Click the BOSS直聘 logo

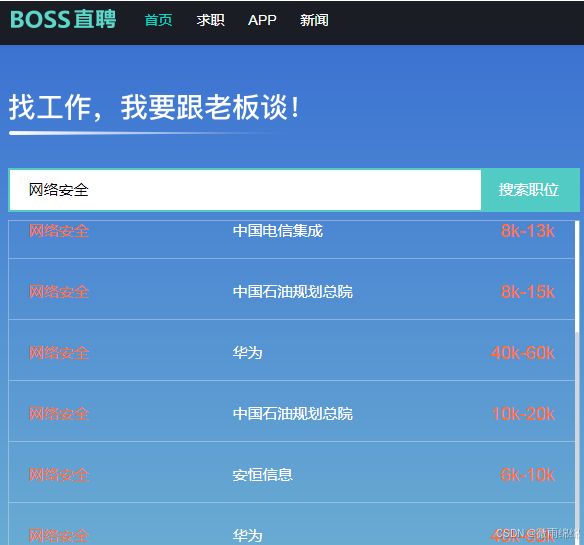63,19
